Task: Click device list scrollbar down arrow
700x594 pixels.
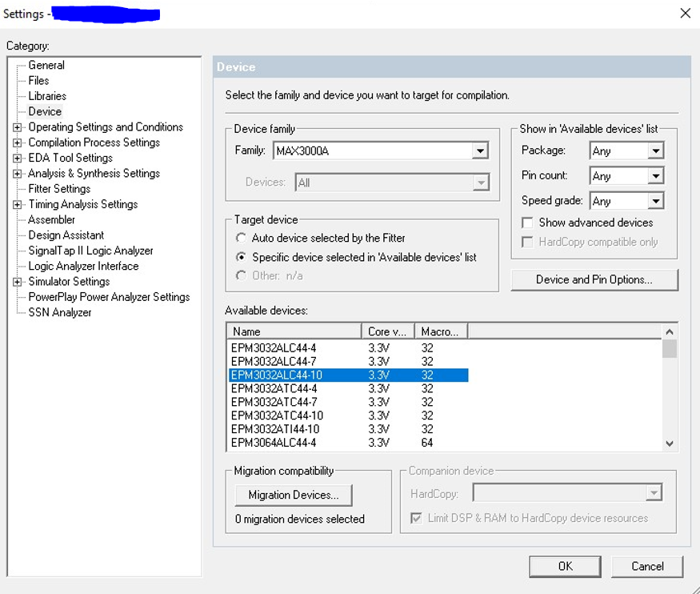Action: tap(669, 443)
